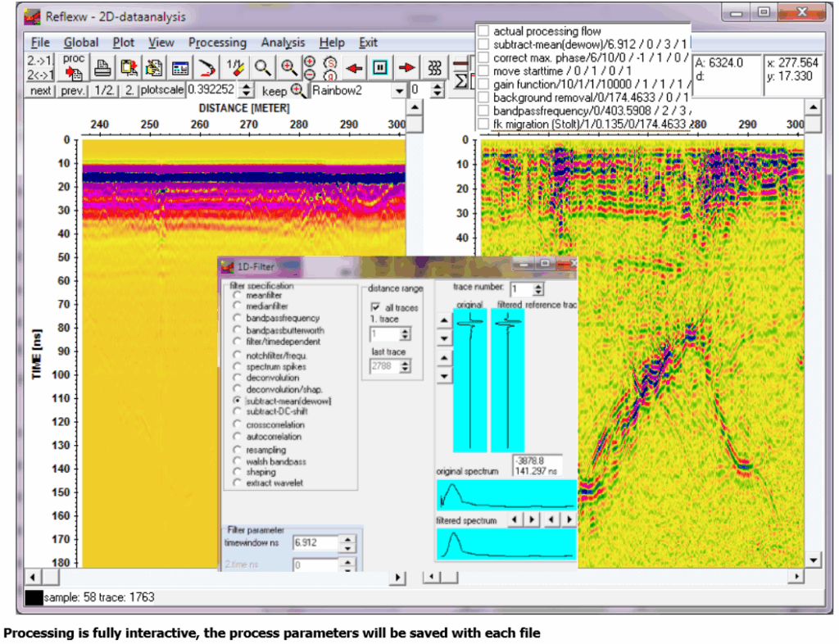The height and width of the screenshot is (644, 839).
Task: Click left plot horizontal scrollbar left arrow
Action: 33,577
